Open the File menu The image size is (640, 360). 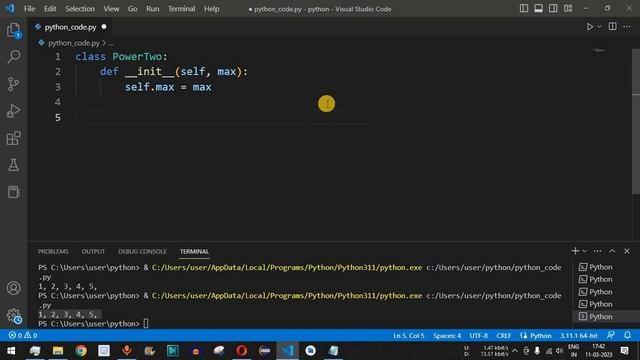pos(29,9)
